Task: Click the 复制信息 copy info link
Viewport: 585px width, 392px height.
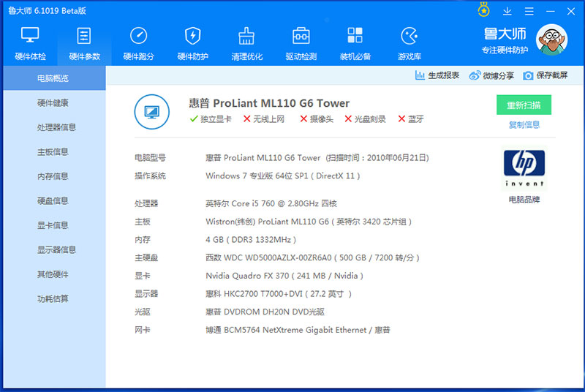Action: point(524,124)
